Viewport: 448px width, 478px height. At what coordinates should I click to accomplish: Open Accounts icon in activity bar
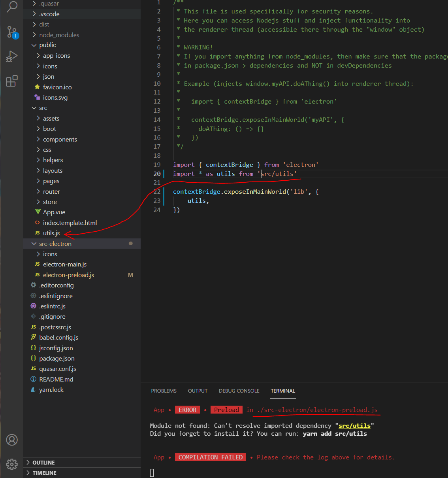(x=12, y=440)
